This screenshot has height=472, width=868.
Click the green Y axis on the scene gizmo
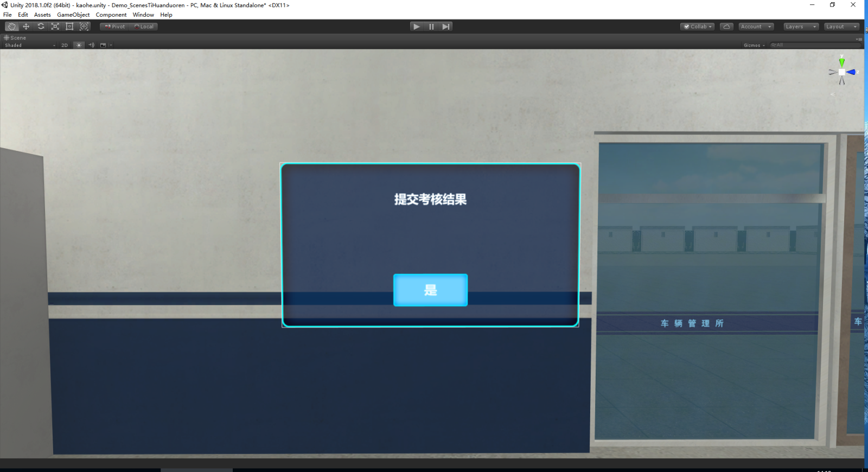pos(841,61)
